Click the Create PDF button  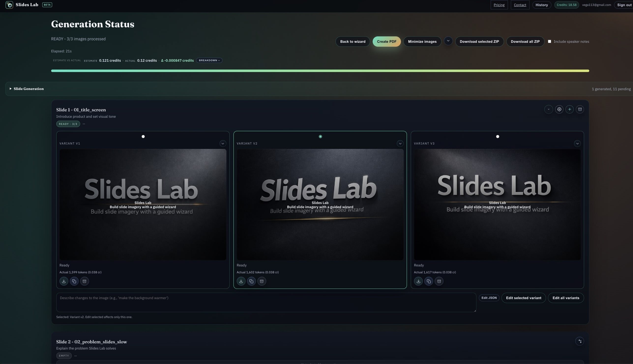(x=386, y=41)
